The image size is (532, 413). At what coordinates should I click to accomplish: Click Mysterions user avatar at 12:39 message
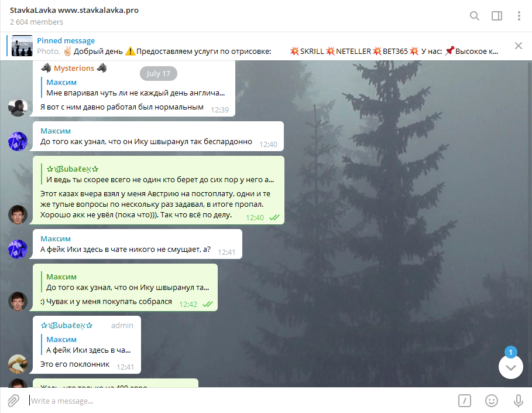[x=18, y=107]
